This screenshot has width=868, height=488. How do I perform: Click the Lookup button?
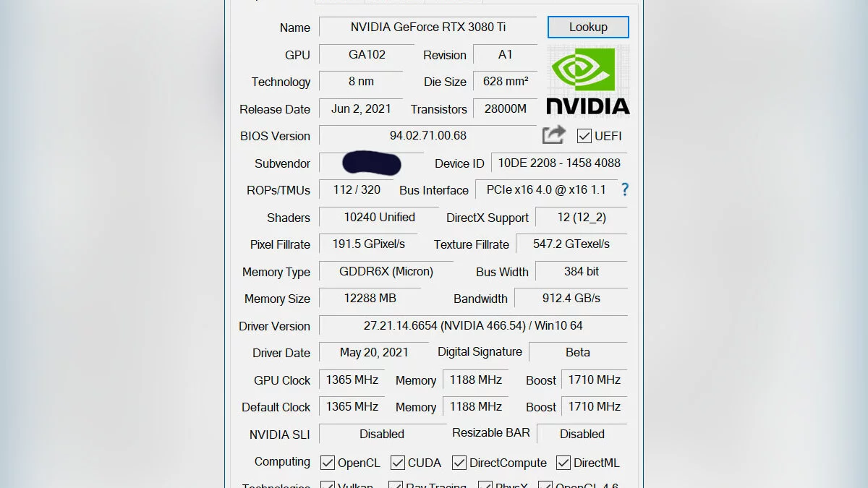[x=588, y=27]
